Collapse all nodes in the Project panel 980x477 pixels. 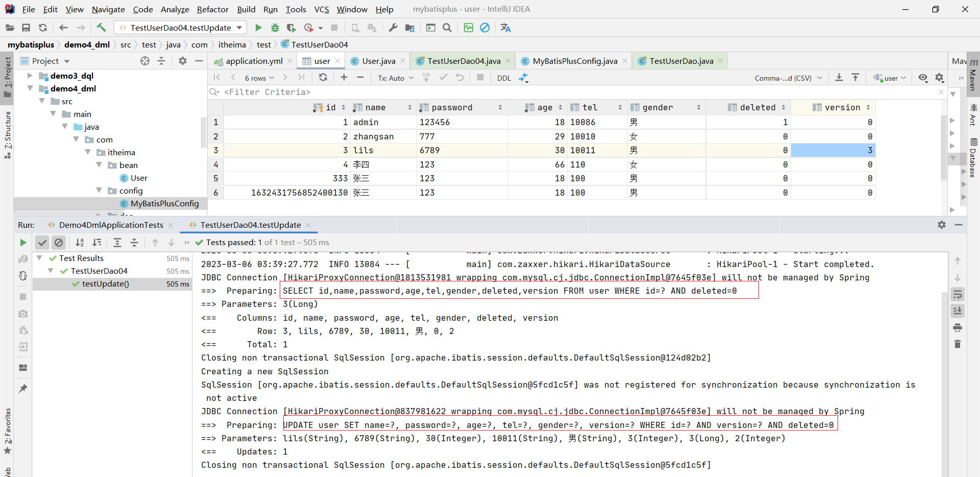(x=161, y=61)
